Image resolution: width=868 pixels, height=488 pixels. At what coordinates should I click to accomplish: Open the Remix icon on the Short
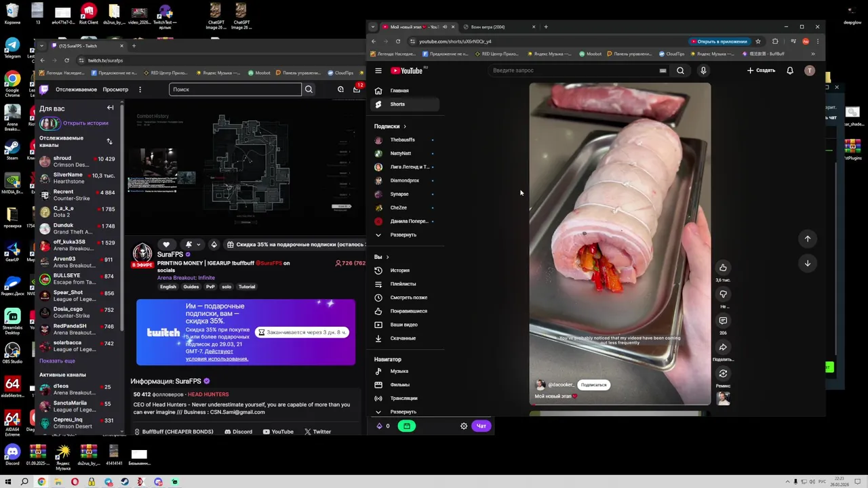(723, 373)
